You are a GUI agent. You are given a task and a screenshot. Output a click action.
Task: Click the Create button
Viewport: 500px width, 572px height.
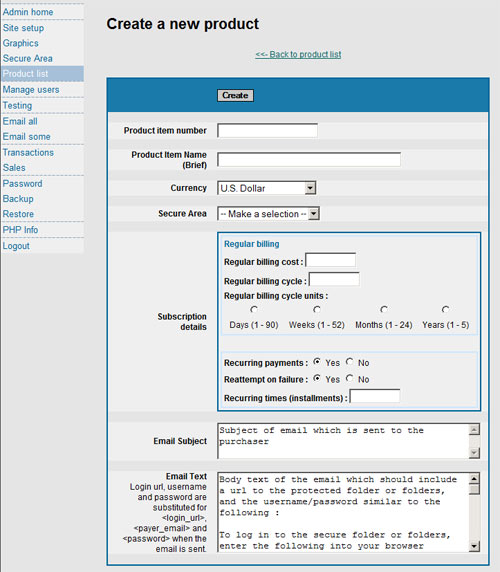(235, 95)
